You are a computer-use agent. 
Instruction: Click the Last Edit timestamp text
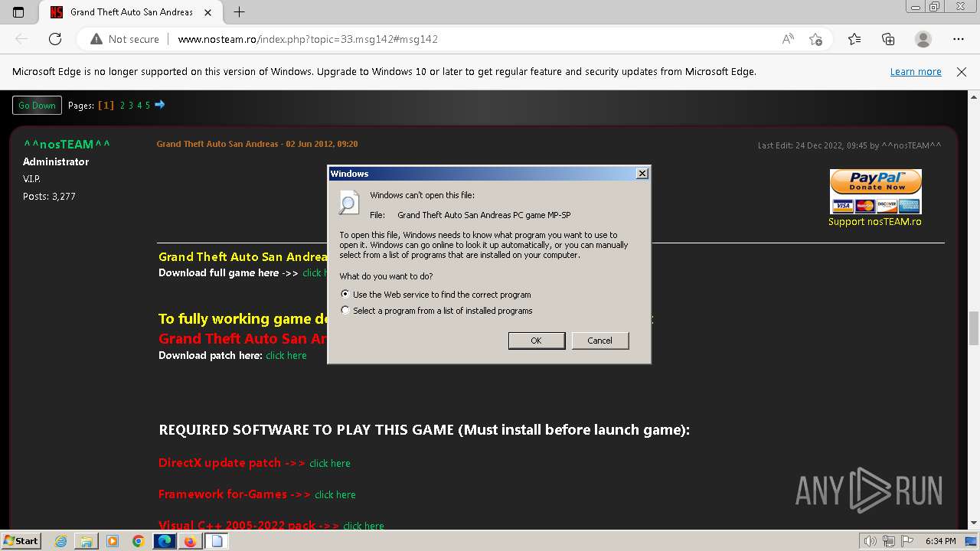[x=849, y=145]
